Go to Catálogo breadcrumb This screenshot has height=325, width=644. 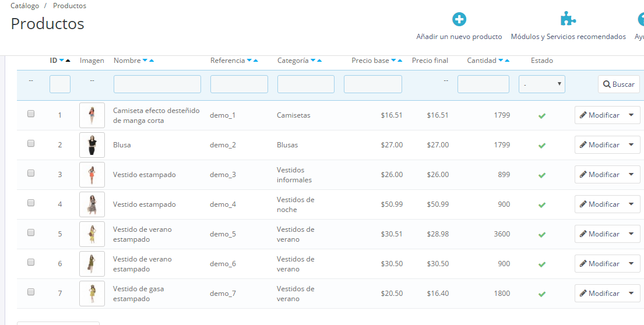point(25,6)
